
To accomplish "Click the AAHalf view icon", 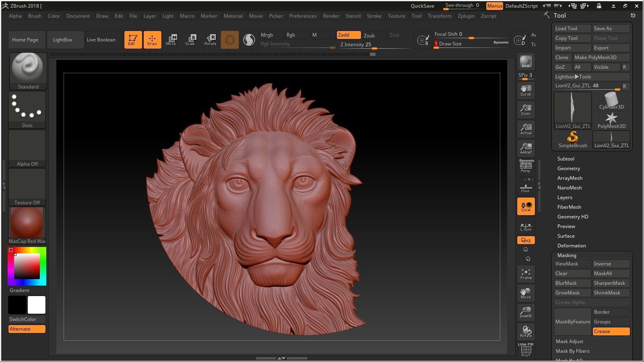I will pyautogui.click(x=526, y=148).
